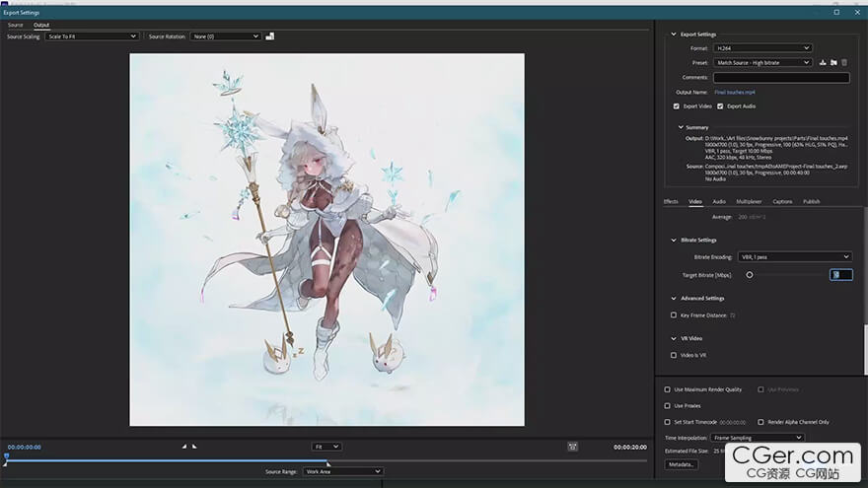The image size is (868, 488).
Task: Click the Estimated File Size label
Action: click(687, 451)
